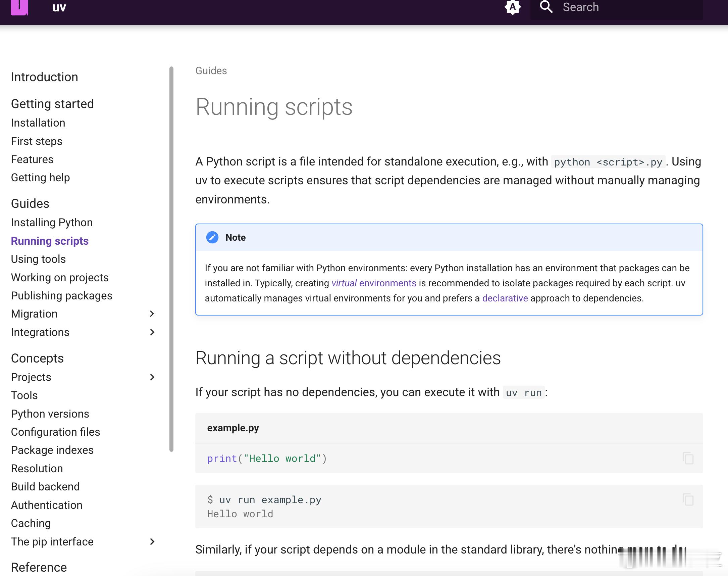The height and width of the screenshot is (576, 728).
Task: Follow the declarative link in Note
Action: tap(505, 298)
